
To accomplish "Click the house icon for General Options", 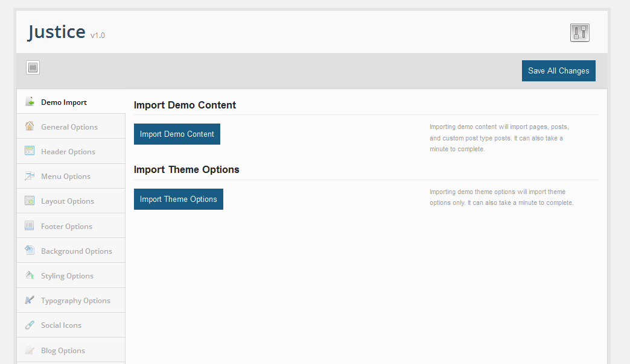I will click(x=30, y=127).
